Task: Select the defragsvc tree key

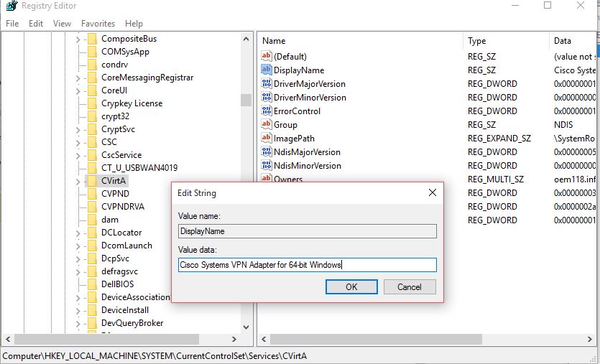Action: coord(119,271)
